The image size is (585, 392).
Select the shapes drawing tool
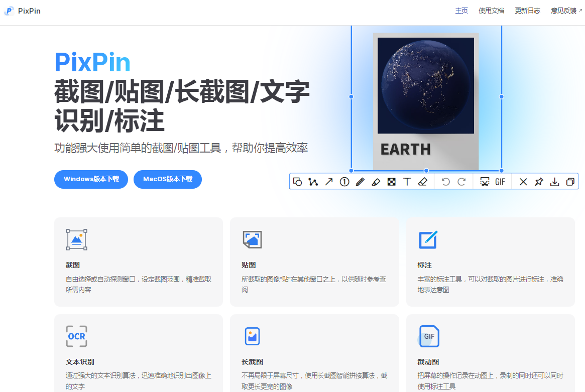click(297, 182)
